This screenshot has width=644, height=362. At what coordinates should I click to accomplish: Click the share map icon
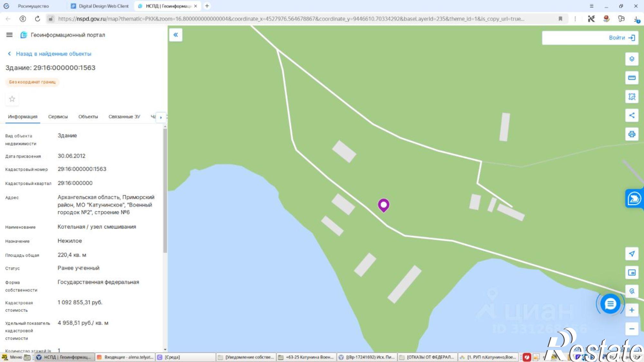[632, 115]
